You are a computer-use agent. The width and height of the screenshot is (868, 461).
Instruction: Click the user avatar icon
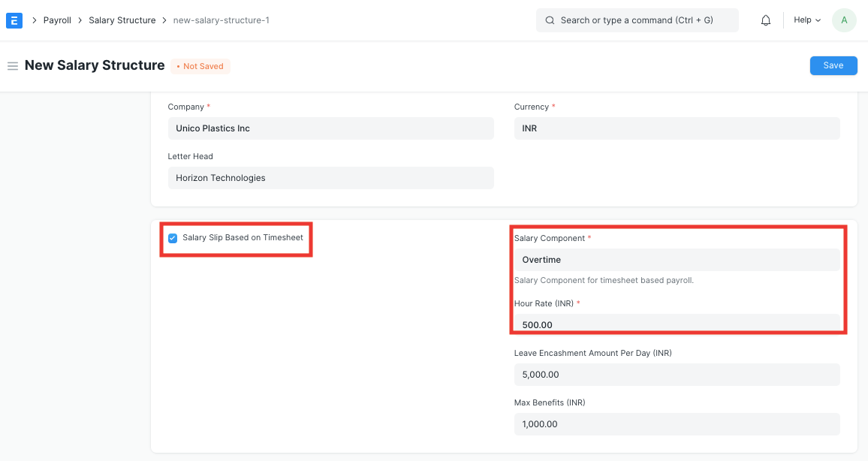coord(844,20)
